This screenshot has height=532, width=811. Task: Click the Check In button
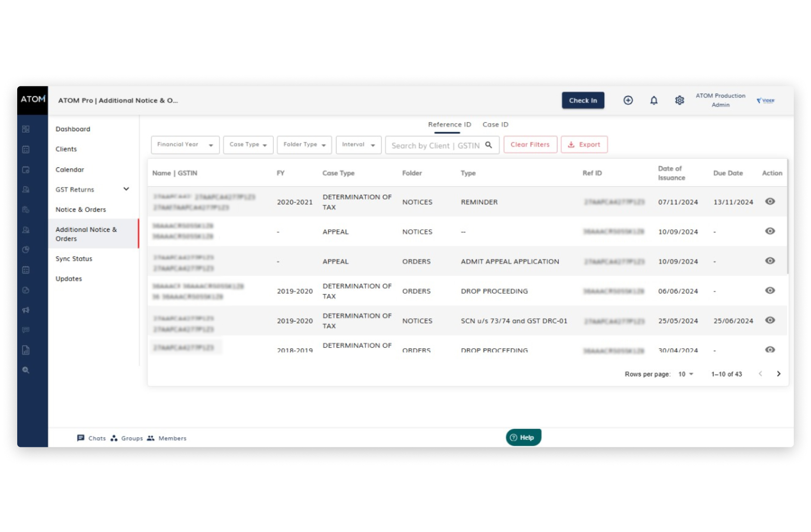pos(583,100)
